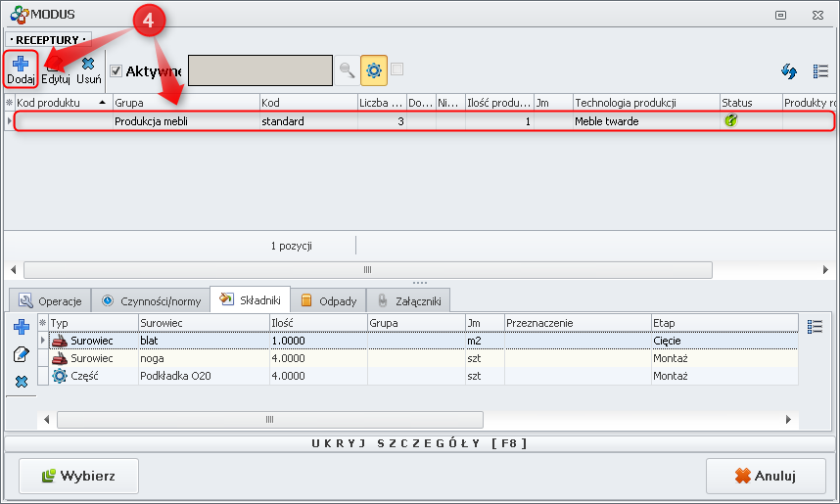Delete the component with the lower X icon
Screen dimensions: 840x504
(x=22, y=381)
